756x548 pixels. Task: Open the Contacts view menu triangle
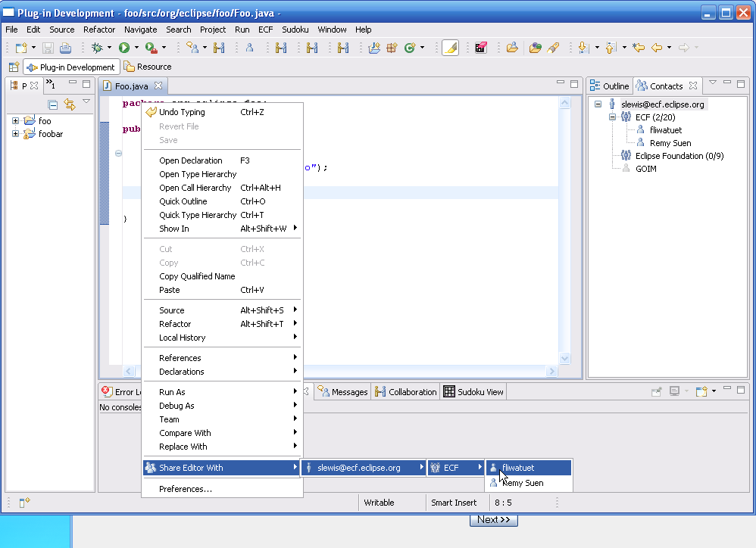tap(713, 83)
